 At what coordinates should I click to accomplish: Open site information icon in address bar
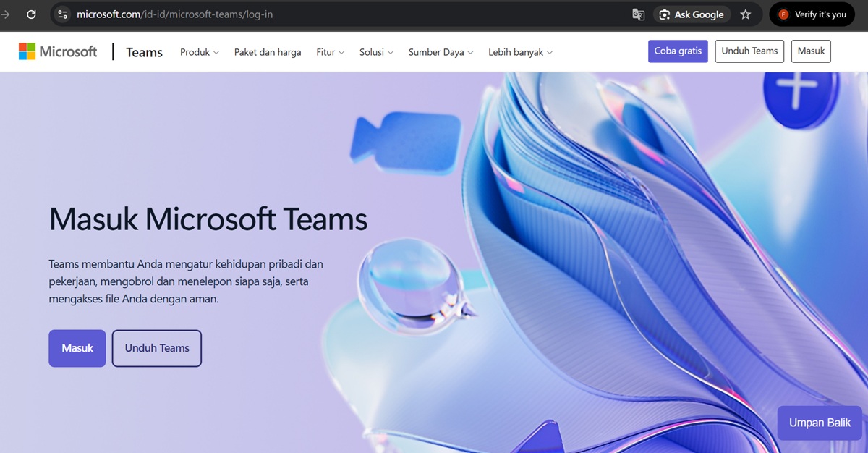pos(62,14)
